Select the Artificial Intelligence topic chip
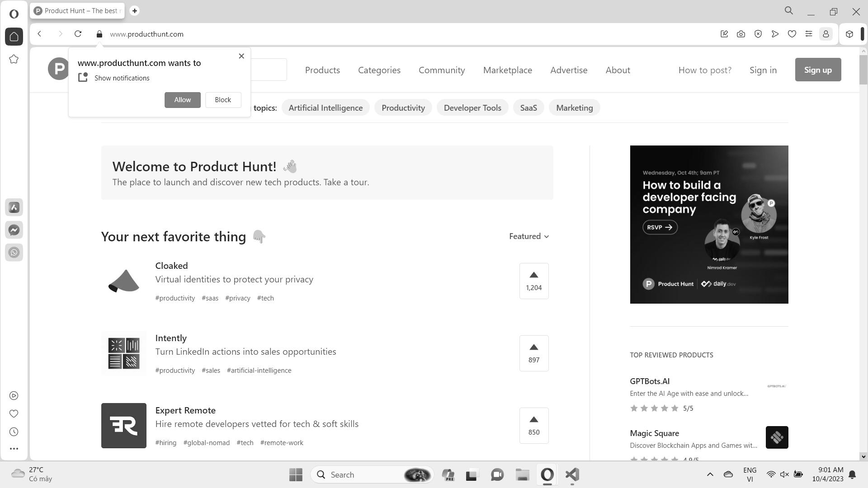The height and width of the screenshot is (488, 868). click(x=325, y=108)
